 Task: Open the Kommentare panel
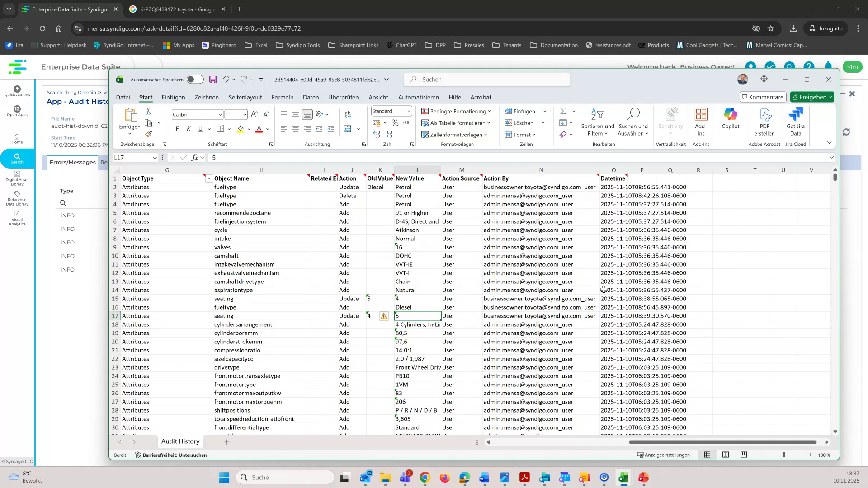pyautogui.click(x=762, y=97)
